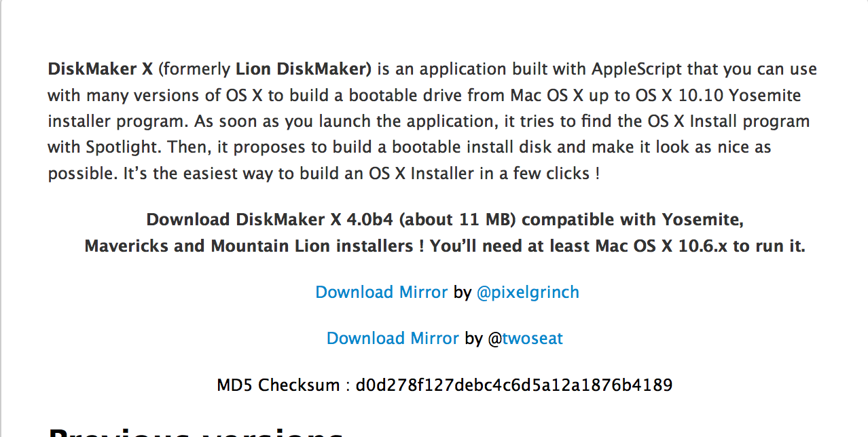Click the MD5 checksum hash value
868x437 pixels.
point(513,385)
